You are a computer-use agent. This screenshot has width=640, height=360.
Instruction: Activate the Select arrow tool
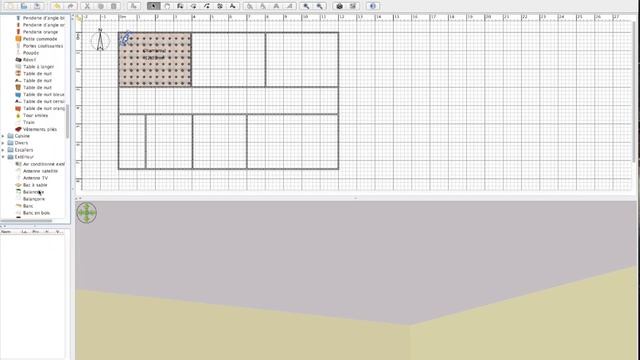pyautogui.click(x=153, y=6)
